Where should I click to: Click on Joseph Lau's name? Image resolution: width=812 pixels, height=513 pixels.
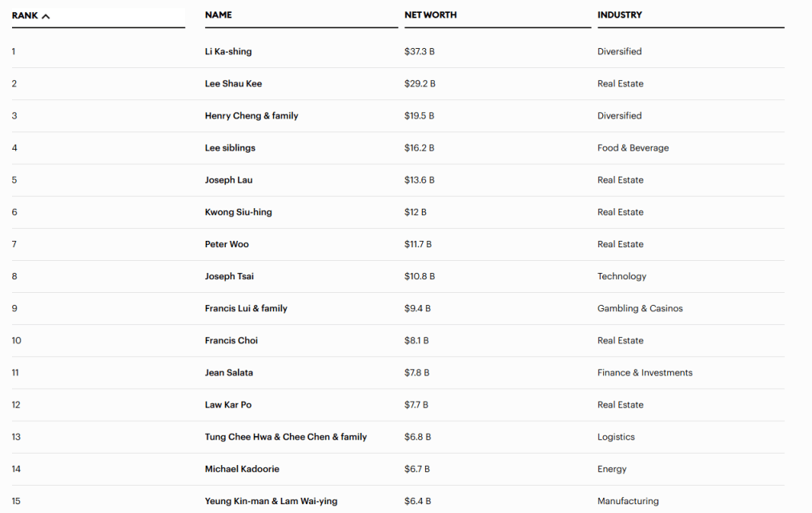pyautogui.click(x=228, y=180)
